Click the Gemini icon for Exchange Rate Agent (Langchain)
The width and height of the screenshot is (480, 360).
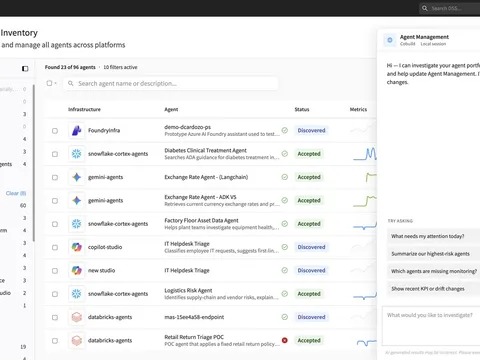point(77,177)
